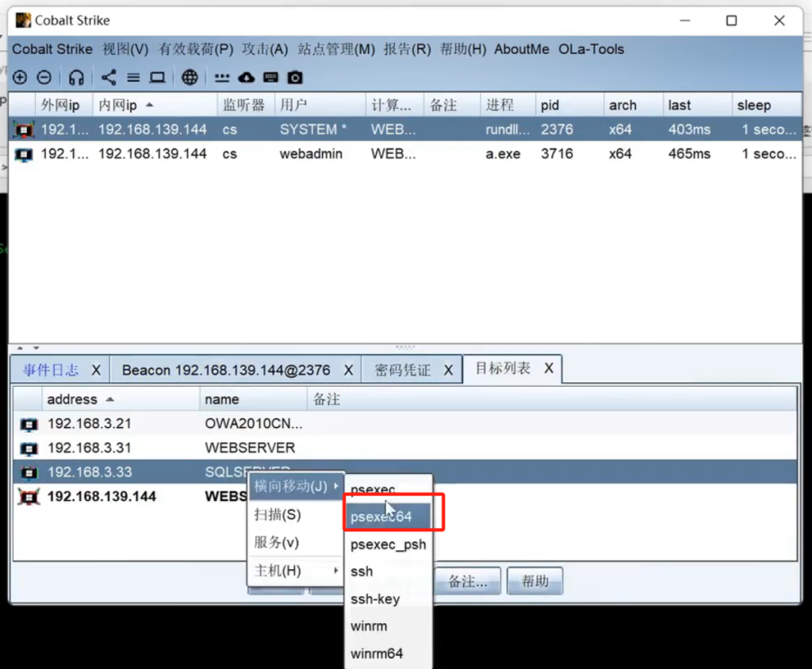Select winrm option
The image size is (812, 669).
(x=389, y=626)
